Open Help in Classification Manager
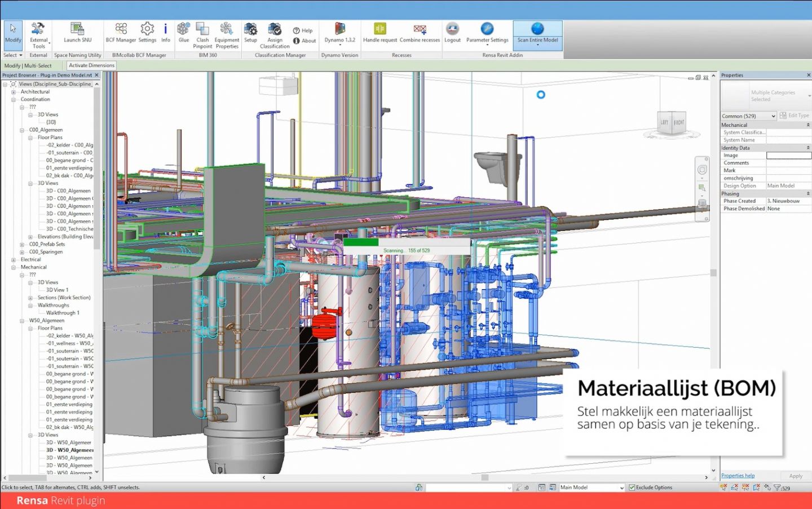Image resolution: width=812 pixels, height=509 pixels. point(303,30)
